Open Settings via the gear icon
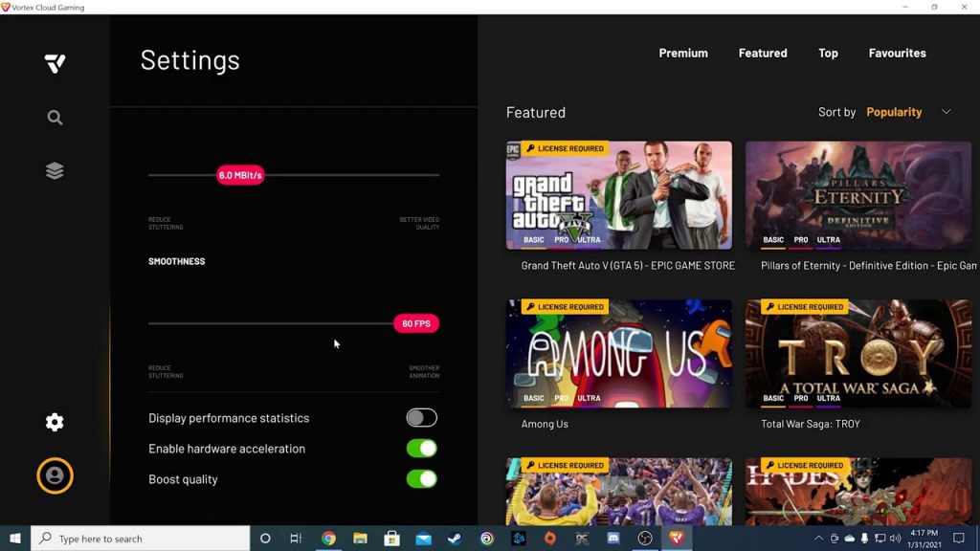Image resolution: width=980 pixels, height=551 pixels. (x=55, y=422)
